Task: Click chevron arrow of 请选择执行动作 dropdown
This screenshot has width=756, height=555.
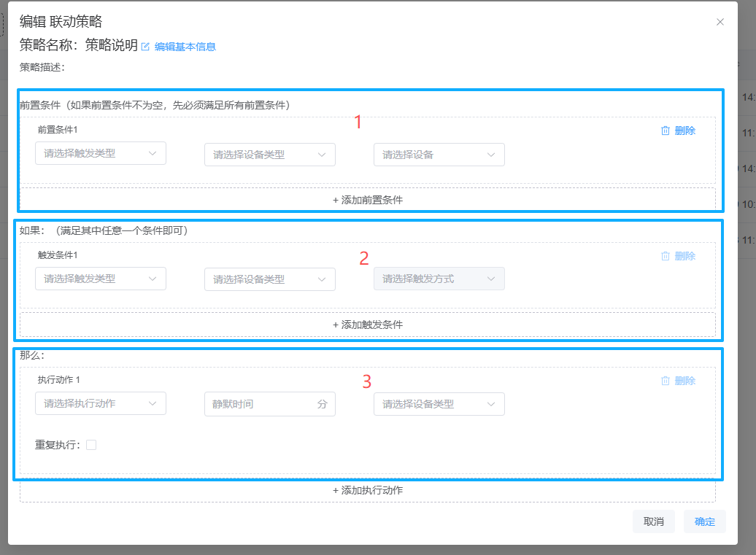Action: [x=153, y=403]
